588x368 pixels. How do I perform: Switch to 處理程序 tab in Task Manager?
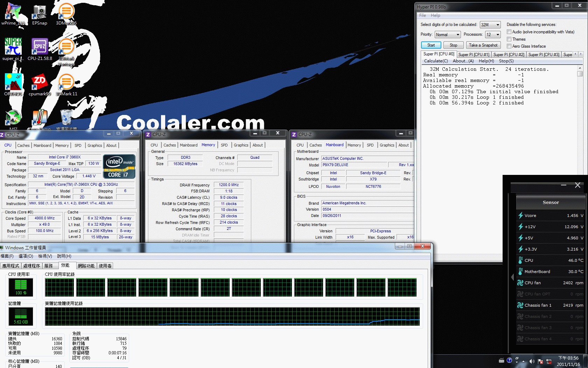tap(31, 266)
